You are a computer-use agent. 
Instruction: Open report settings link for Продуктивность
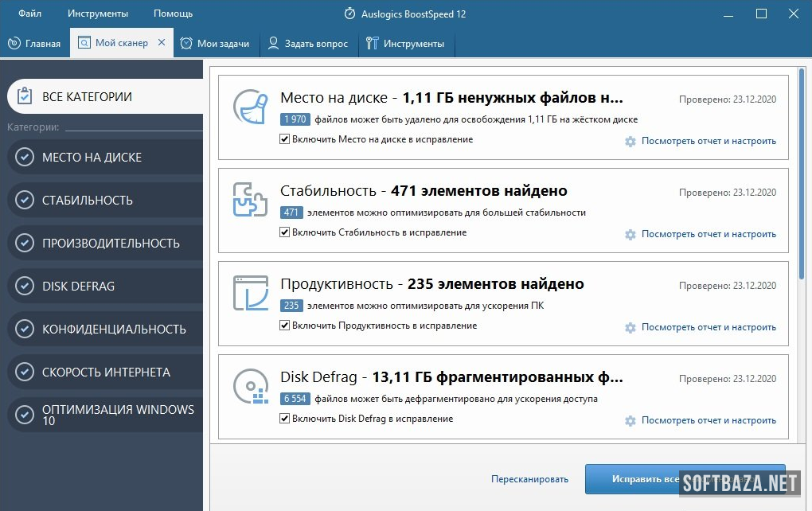[x=708, y=327]
